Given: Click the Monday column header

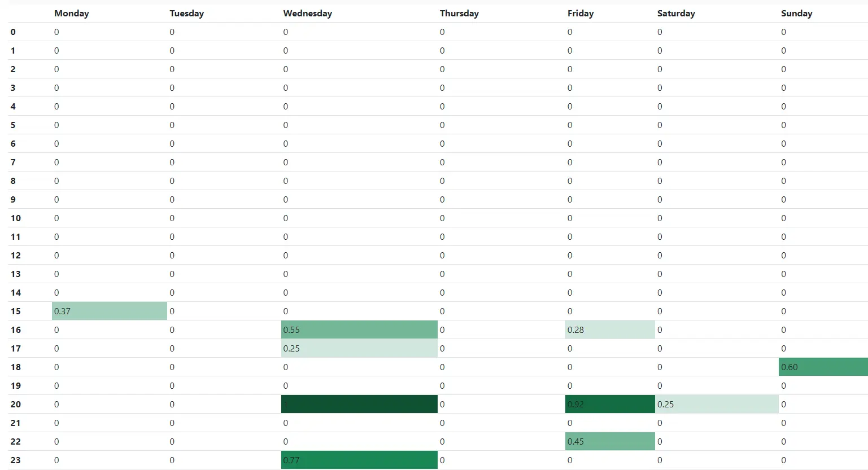Looking at the screenshot, I should tap(72, 14).
